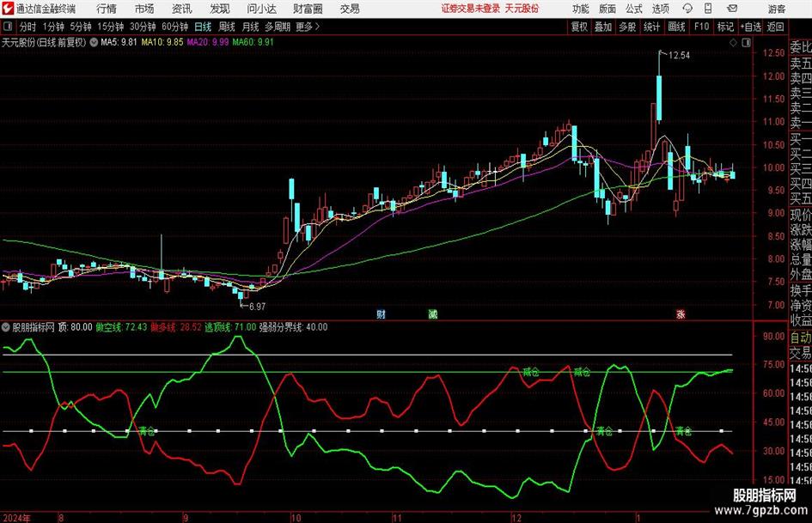
Task: Click the 游客 guest account label
Action: [x=776, y=9]
